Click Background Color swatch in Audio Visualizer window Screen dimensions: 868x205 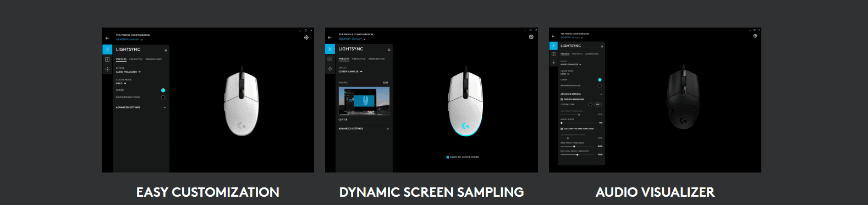(600, 85)
